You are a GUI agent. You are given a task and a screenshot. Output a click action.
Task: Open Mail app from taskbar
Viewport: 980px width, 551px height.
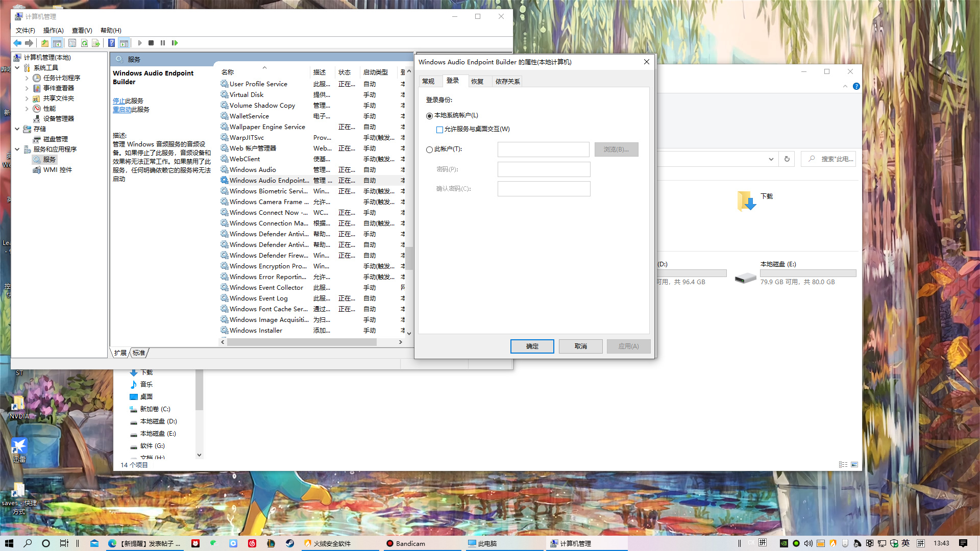tap(94, 543)
